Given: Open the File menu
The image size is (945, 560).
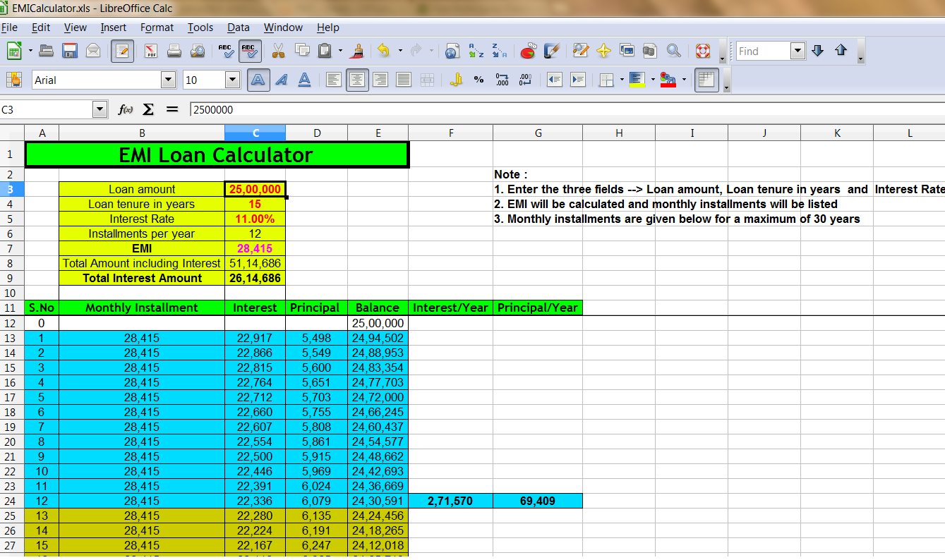Looking at the screenshot, I should click(x=9, y=28).
